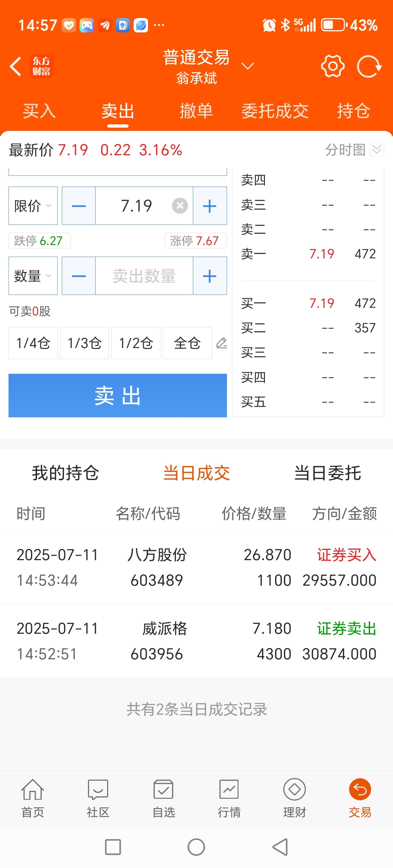Tap Android recent apps square button
This screenshot has height=868, width=393.
click(113, 847)
